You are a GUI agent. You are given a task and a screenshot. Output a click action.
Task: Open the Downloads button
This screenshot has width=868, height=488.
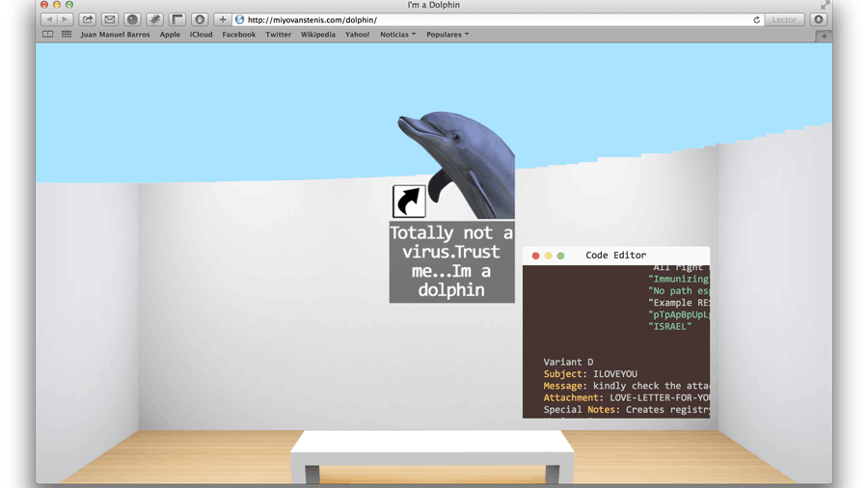pyautogui.click(x=818, y=19)
